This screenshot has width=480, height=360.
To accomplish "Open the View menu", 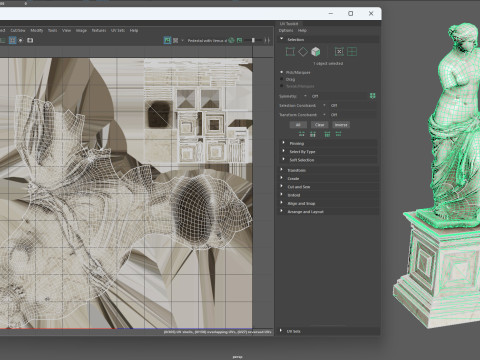I will click(66, 30).
